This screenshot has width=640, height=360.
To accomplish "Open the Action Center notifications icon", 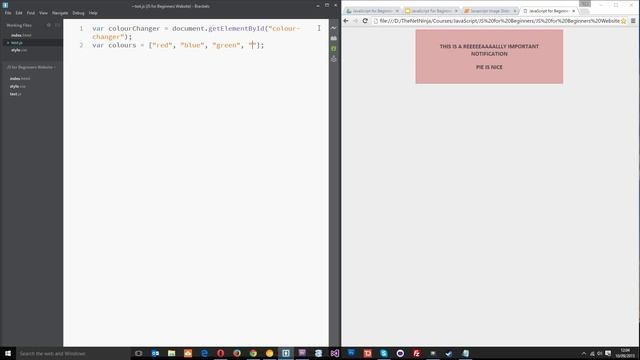I will point(608,353).
